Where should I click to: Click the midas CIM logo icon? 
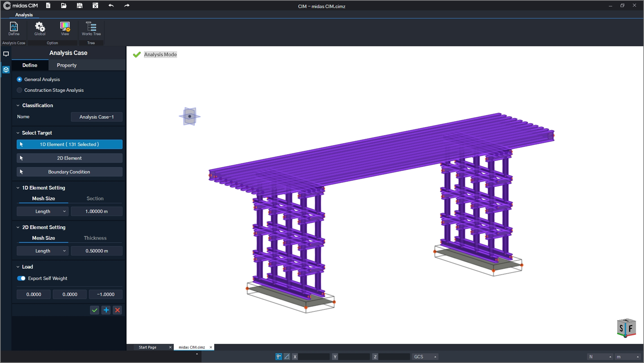pyautogui.click(x=7, y=5)
